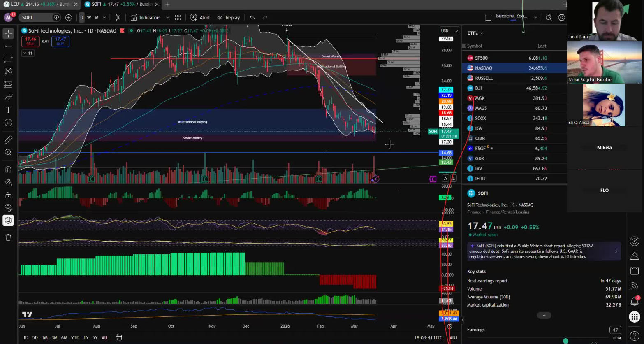644x344 pixels.
Task: Delete drawings with the trash icon
Action: coord(8,237)
